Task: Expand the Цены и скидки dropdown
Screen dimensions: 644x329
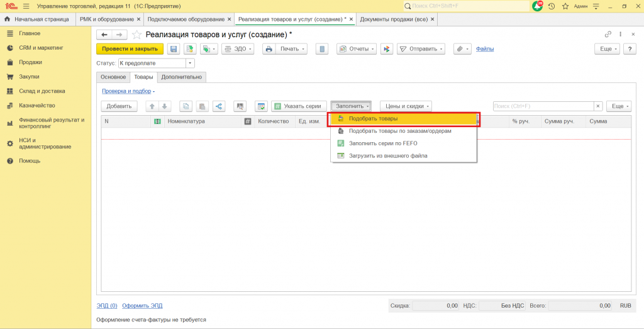Action: (406, 106)
